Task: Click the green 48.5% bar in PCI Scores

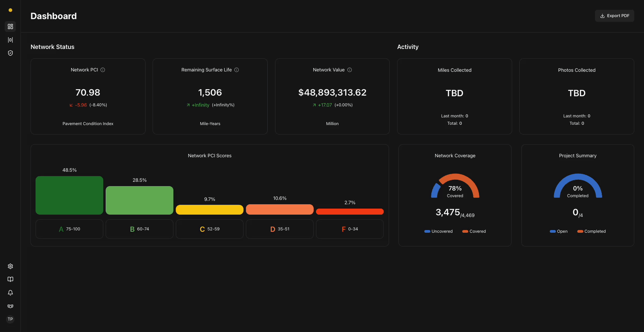Action: tap(69, 195)
